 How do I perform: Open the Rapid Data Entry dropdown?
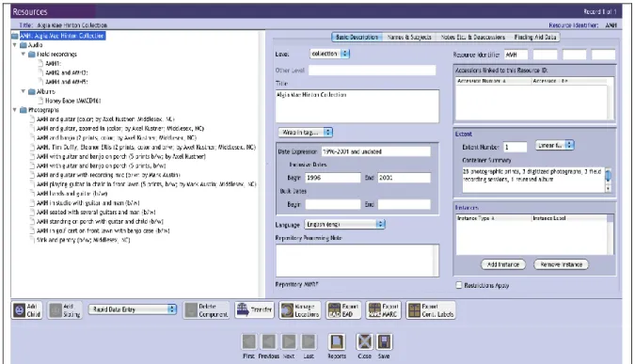click(133, 309)
